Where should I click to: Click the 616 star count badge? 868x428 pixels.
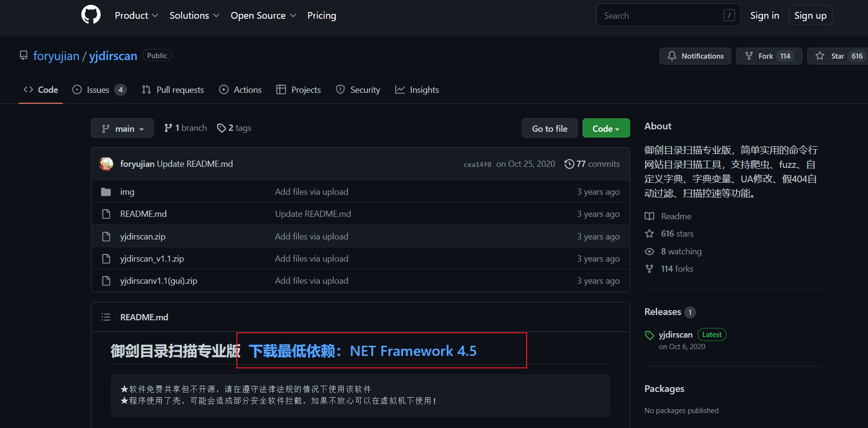(x=857, y=56)
